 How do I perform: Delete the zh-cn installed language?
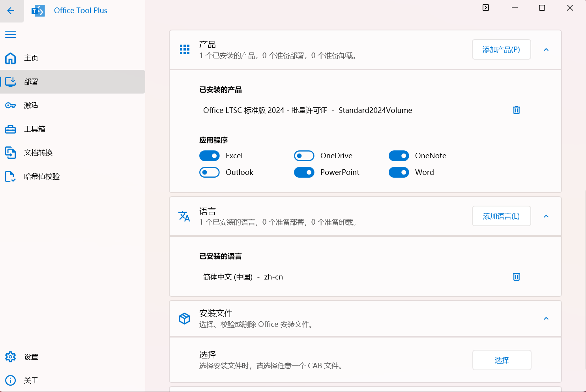pyautogui.click(x=516, y=277)
